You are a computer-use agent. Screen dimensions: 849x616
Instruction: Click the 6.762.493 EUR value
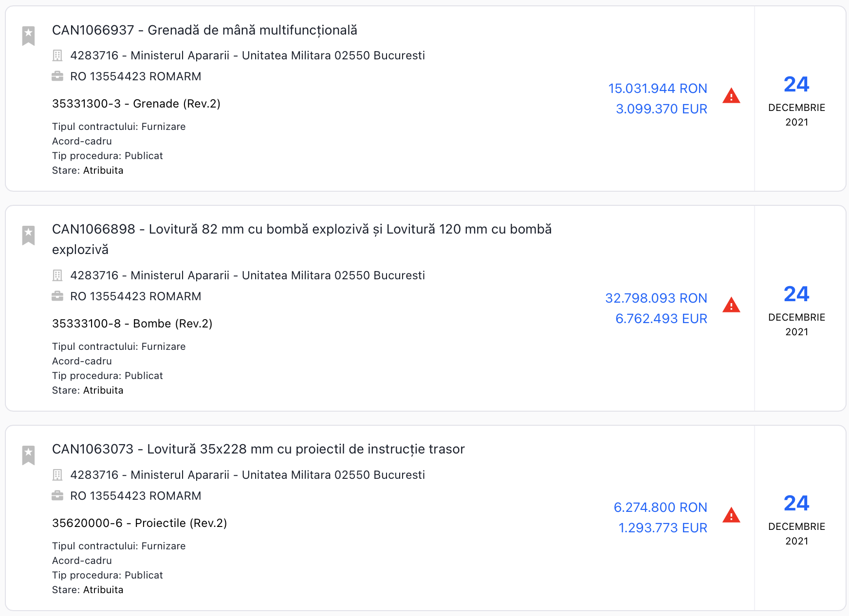pyautogui.click(x=661, y=319)
